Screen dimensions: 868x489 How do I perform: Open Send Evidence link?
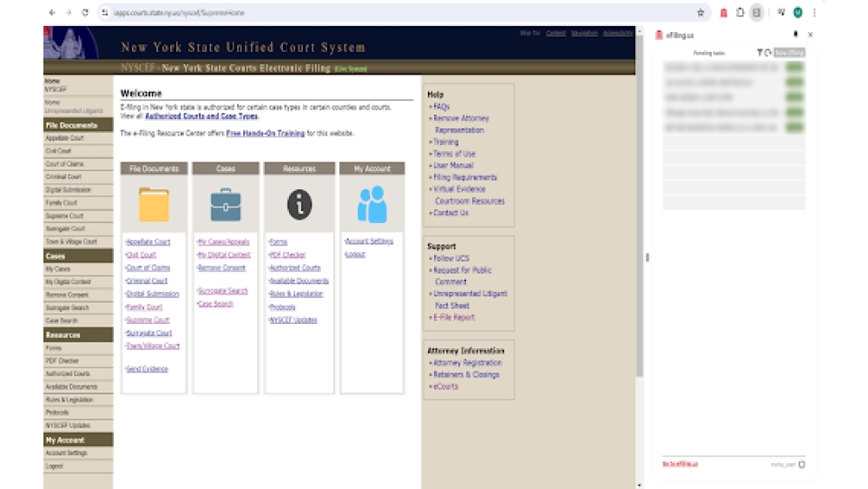(x=148, y=369)
